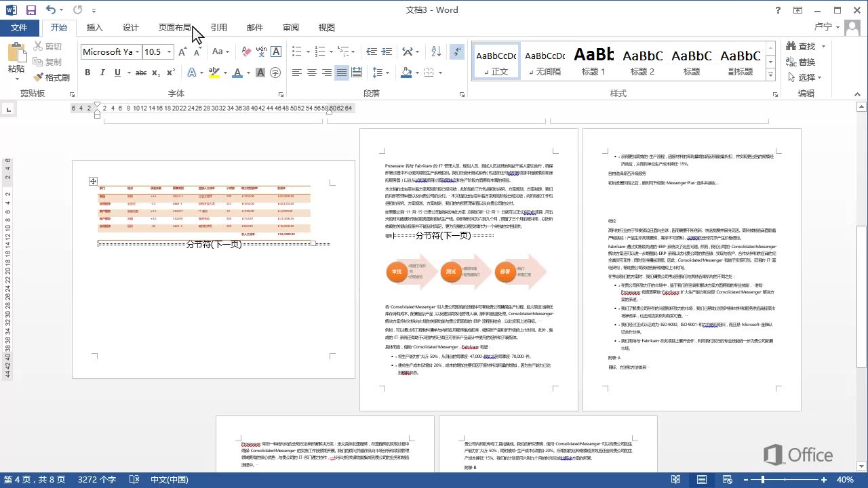Align text right

pos(327,73)
